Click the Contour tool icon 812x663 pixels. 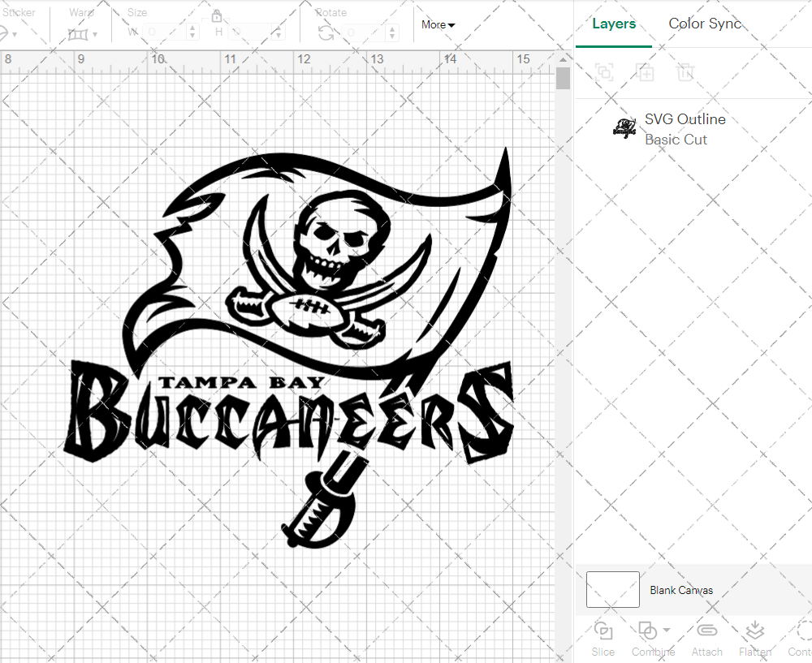tap(802, 637)
